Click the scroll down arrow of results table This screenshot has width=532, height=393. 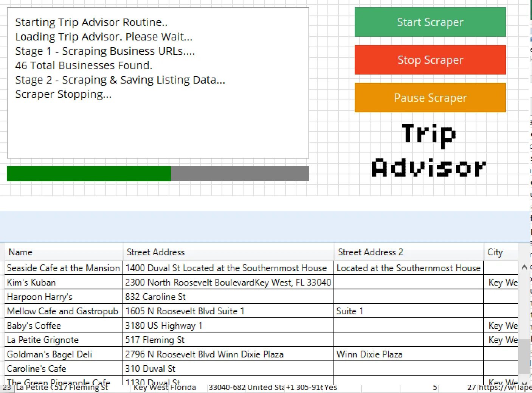[x=524, y=383]
